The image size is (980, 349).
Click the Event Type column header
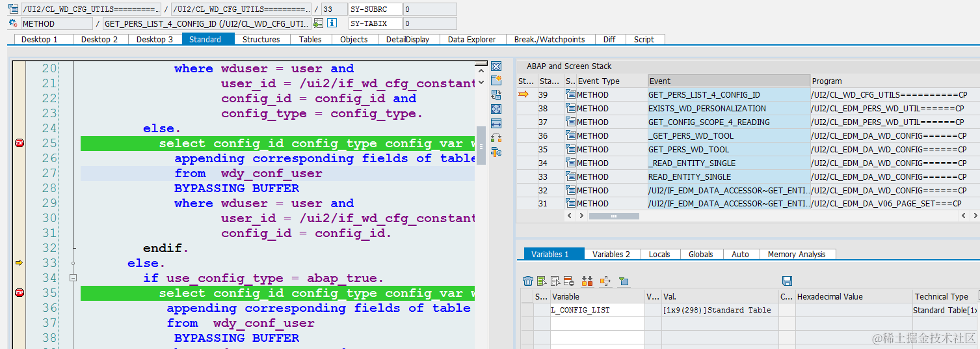612,81
